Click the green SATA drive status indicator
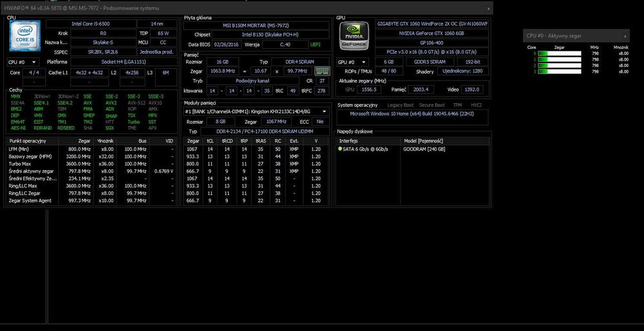644x331 pixels. coord(340,149)
